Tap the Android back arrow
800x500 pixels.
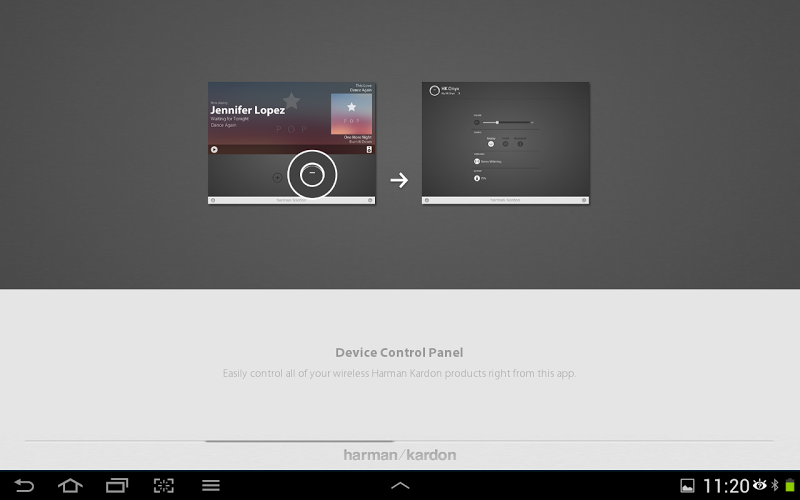[x=24, y=485]
